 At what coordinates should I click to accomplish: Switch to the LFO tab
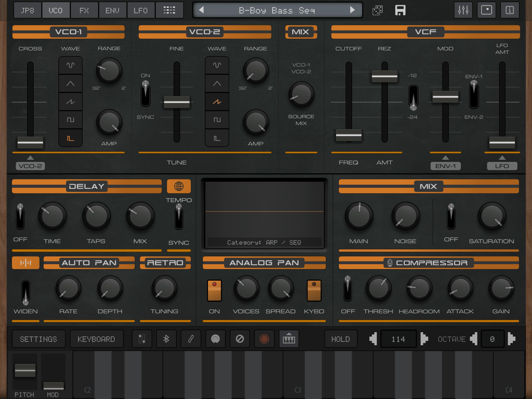tap(141, 10)
